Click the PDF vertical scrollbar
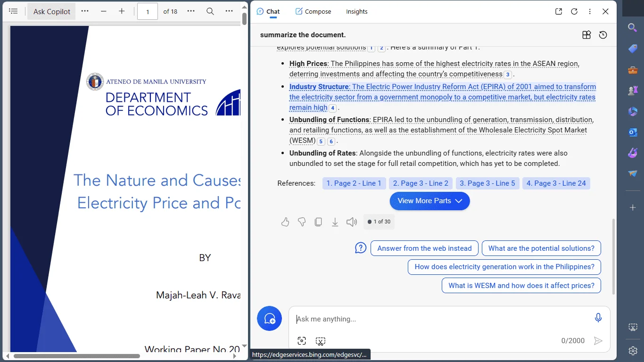 pos(244,19)
